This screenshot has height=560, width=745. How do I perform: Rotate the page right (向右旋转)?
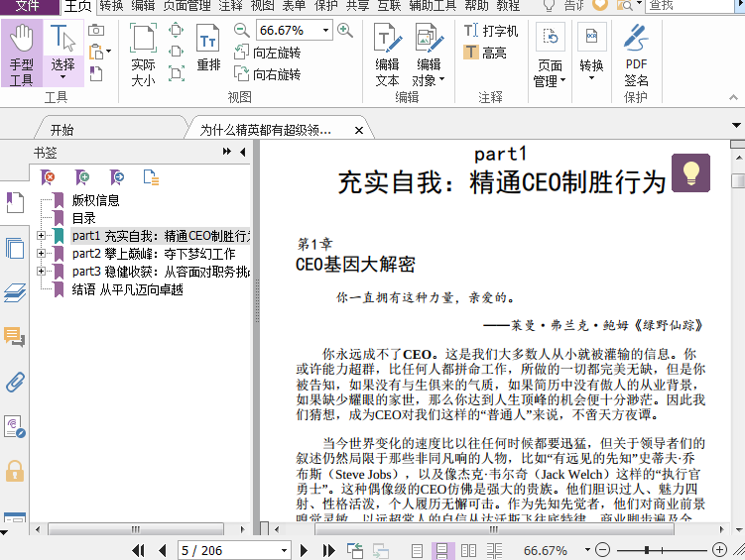[268, 74]
